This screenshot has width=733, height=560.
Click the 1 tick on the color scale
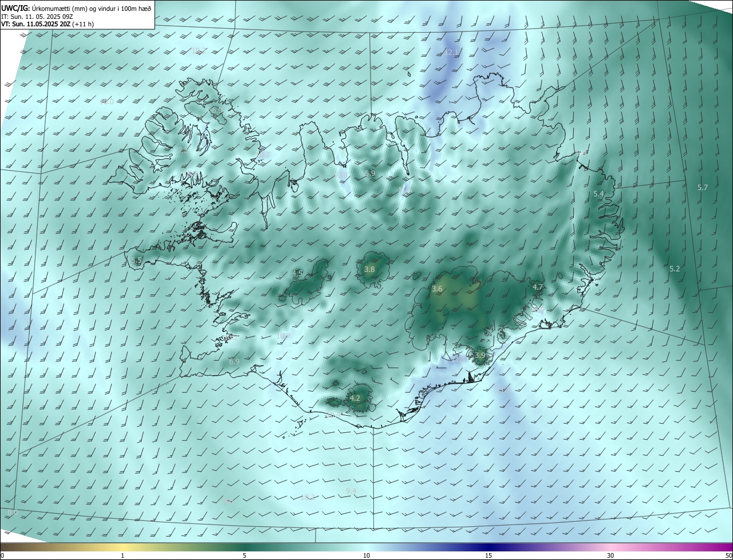[123, 555]
